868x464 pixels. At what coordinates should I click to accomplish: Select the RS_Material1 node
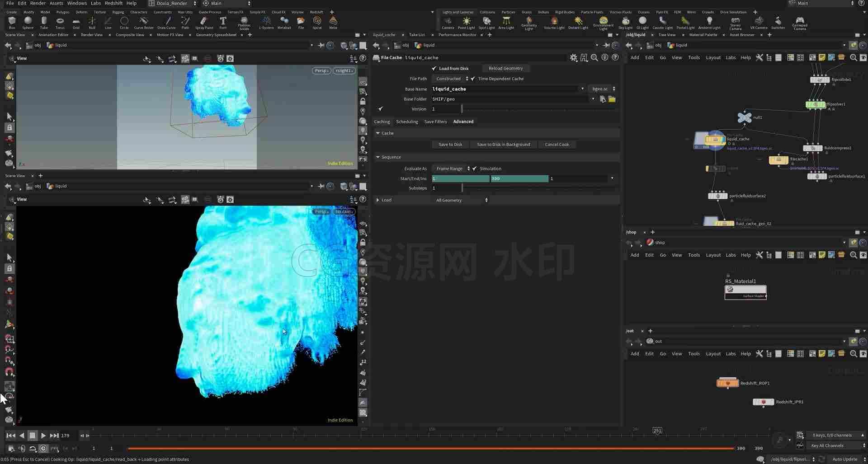pyautogui.click(x=745, y=292)
